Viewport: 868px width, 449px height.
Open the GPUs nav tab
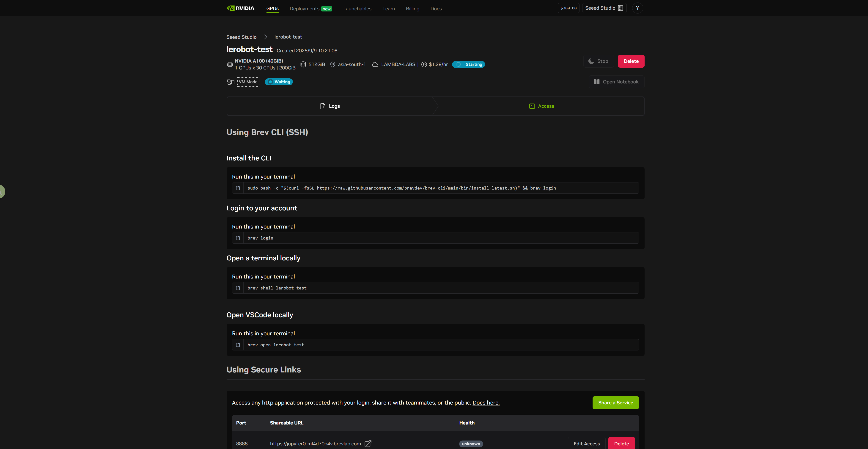pyautogui.click(x=272, y=8)
